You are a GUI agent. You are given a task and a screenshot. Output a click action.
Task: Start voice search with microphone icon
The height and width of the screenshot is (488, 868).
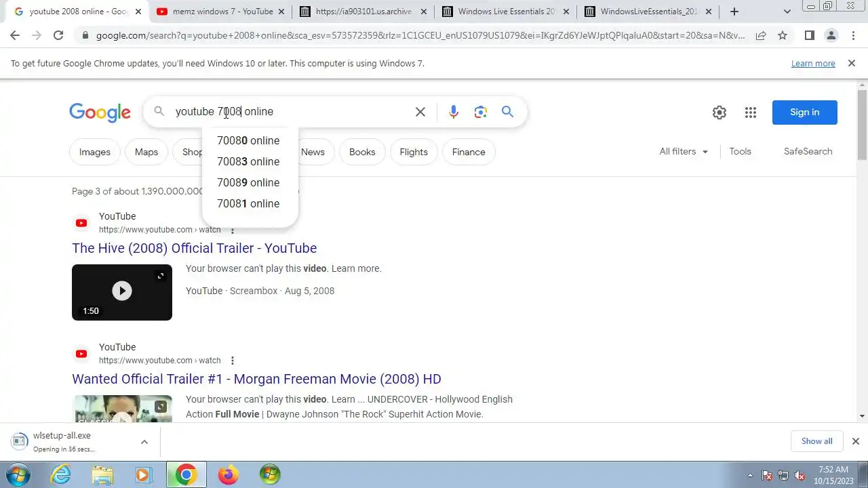click(454, 112)
